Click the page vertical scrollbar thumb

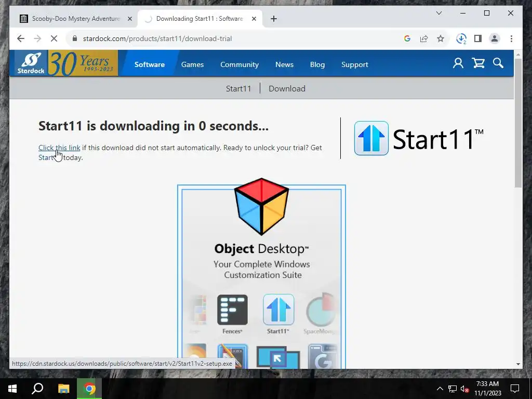point(518,123)
